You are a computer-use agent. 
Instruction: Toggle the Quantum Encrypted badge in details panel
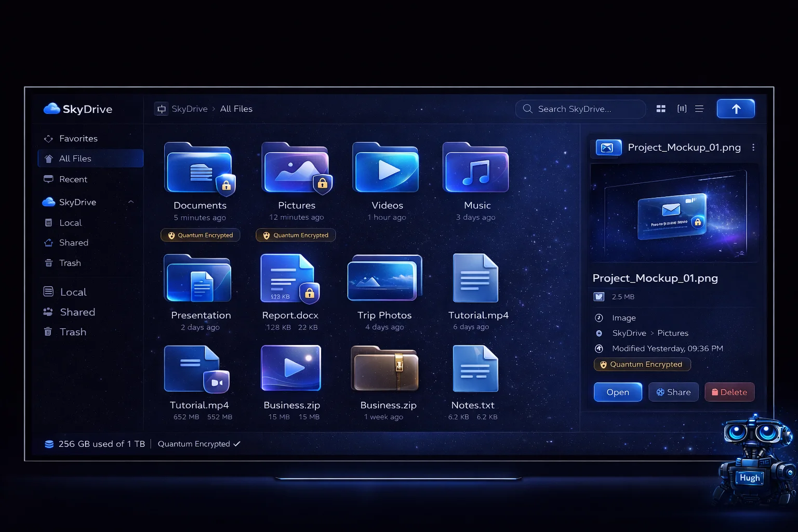click(x=642, y=364)
